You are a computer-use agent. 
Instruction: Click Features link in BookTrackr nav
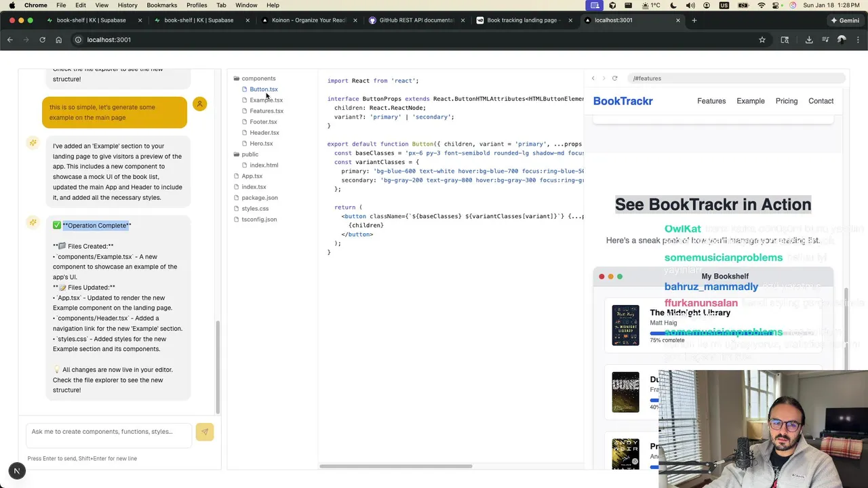coord(711,101)
